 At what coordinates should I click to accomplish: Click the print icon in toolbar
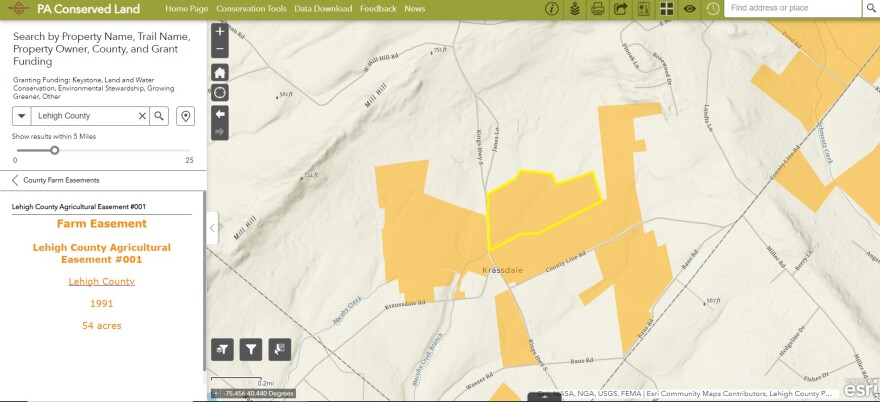coord(597,9)
